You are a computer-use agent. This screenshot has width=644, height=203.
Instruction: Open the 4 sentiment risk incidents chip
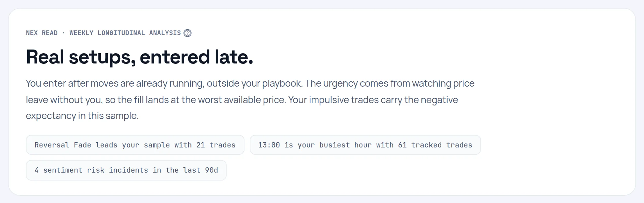(x=126, y=170)
